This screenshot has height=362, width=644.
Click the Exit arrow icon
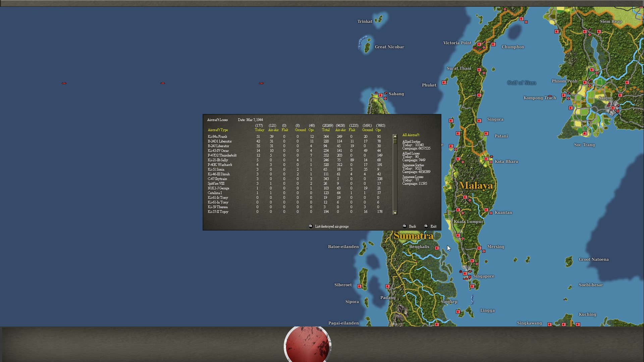click(x=426, y=226)
